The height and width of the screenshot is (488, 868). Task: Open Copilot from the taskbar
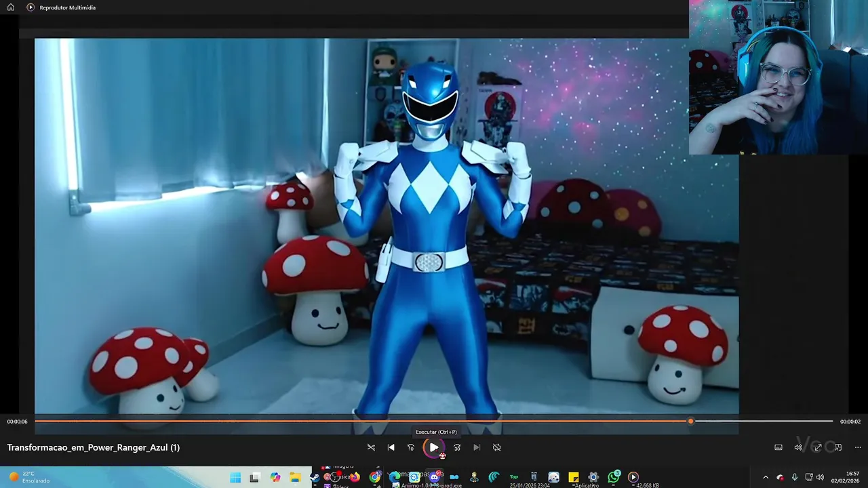click(275, 477)
